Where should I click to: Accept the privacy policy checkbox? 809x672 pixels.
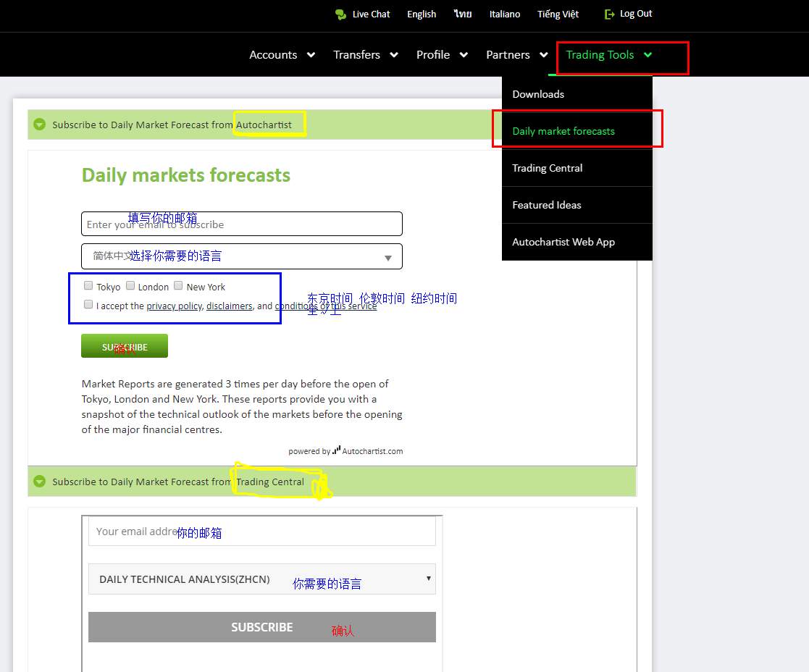pos(88,304)
